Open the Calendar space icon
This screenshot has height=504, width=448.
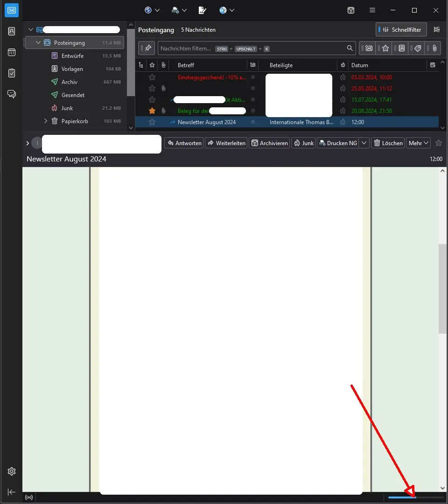12,52
